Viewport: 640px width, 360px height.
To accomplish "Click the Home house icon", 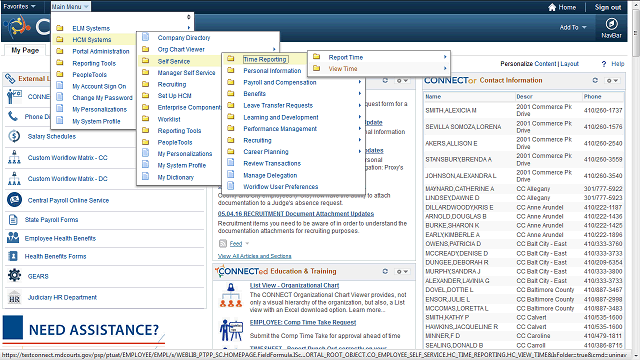I will click(552, 7).
